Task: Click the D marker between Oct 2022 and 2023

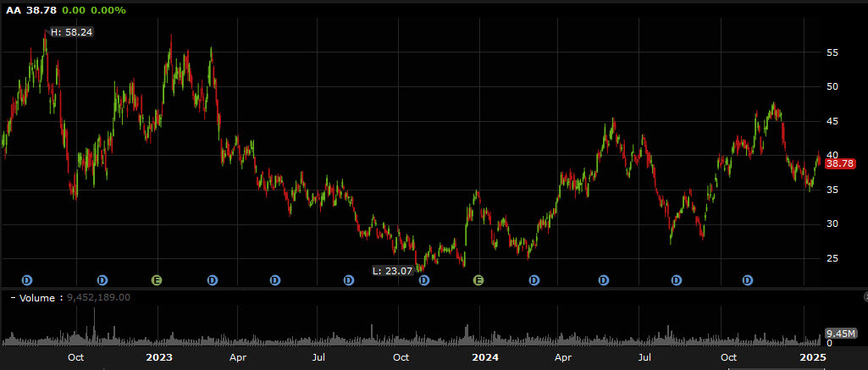Action: pos(102,280)
